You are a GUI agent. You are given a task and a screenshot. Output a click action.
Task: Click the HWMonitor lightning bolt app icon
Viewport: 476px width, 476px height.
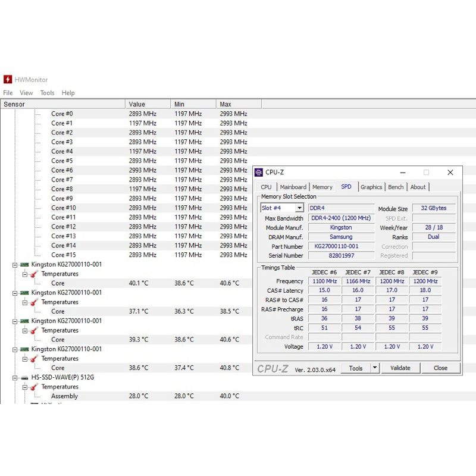coord(8,80)
